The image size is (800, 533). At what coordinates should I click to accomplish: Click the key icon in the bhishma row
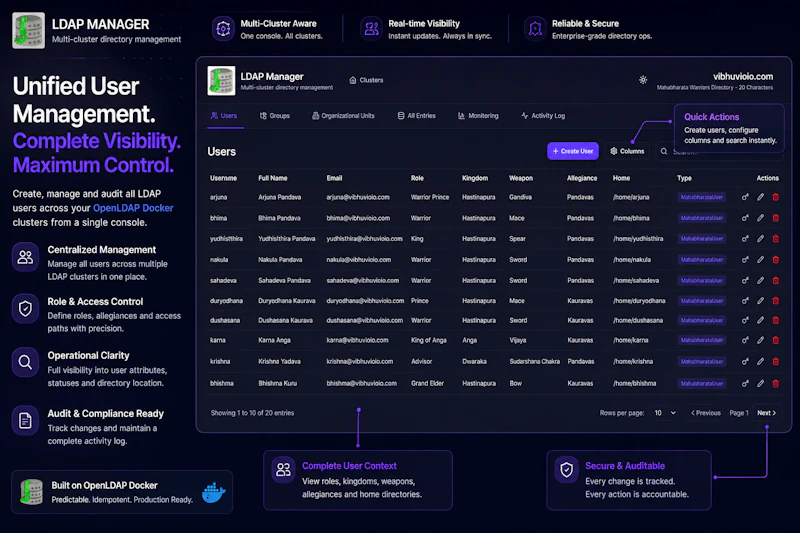click(x=745, y=384)
